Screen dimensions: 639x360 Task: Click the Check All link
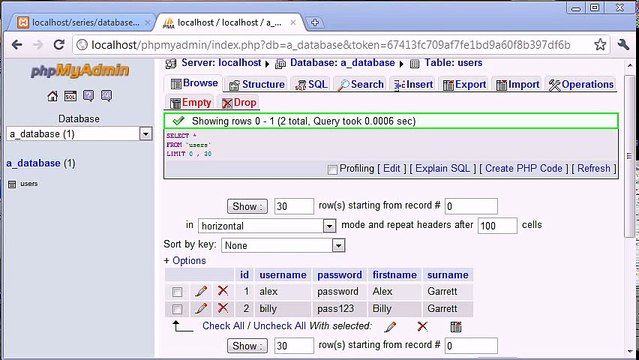click(x=223, y=326)
